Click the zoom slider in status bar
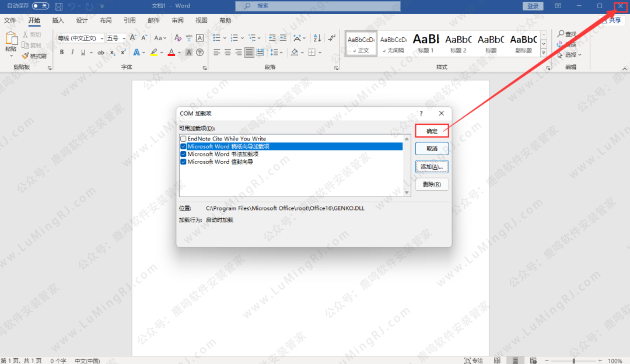This screenshot has height=364, width=630. coord(573,360)
